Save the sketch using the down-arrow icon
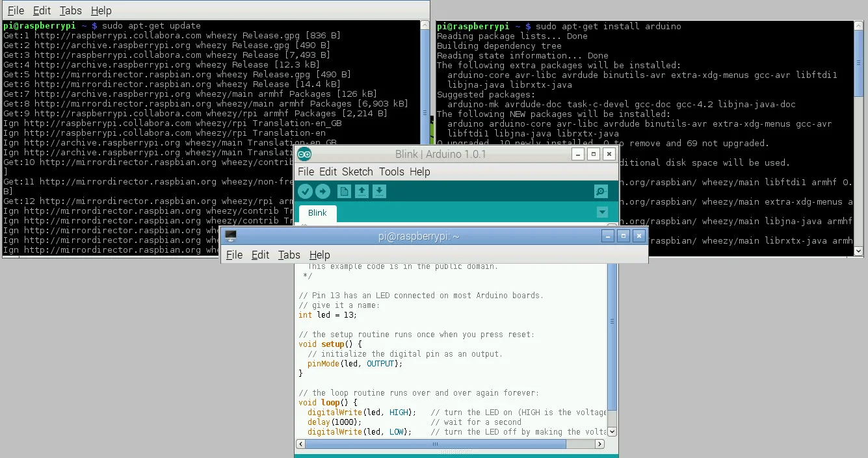Screen dimensions: 868x458 [380, 191]
